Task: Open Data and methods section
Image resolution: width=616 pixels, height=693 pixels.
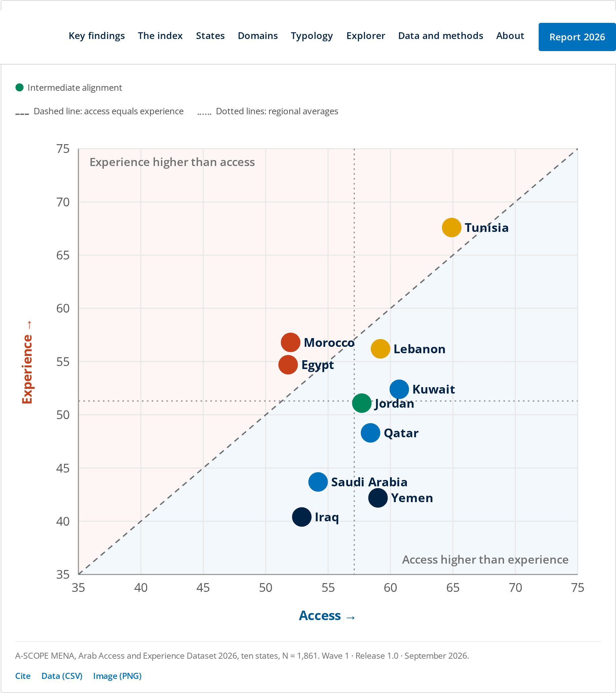Action: click(440, 36)
